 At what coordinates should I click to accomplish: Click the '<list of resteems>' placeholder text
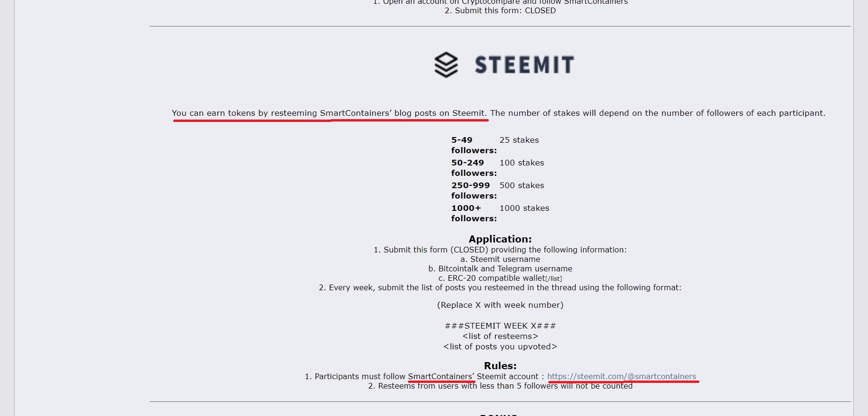coord(500,336)
